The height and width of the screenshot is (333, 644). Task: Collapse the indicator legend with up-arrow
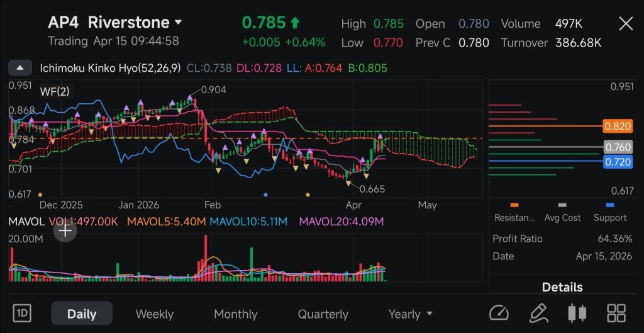pos(20,68)
